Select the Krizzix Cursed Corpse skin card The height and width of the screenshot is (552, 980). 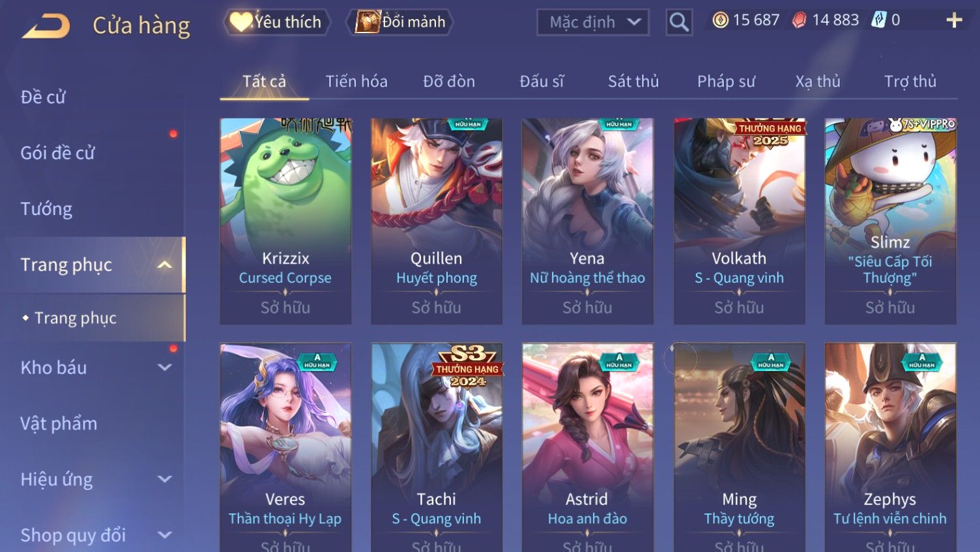[285, 221]
